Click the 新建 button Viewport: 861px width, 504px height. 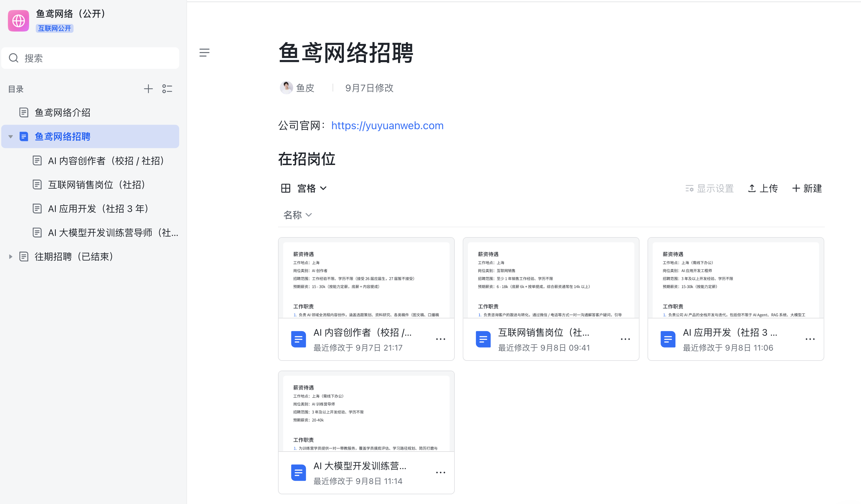pyautogui.click(x=807, y=188)
